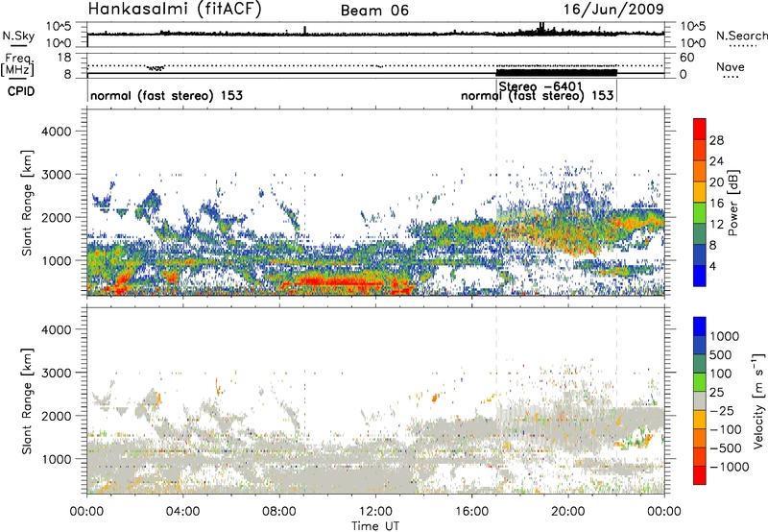This screenshot has height=532, width=768.
Task: Click the 'CPID' row label
Action: [21, 91]
